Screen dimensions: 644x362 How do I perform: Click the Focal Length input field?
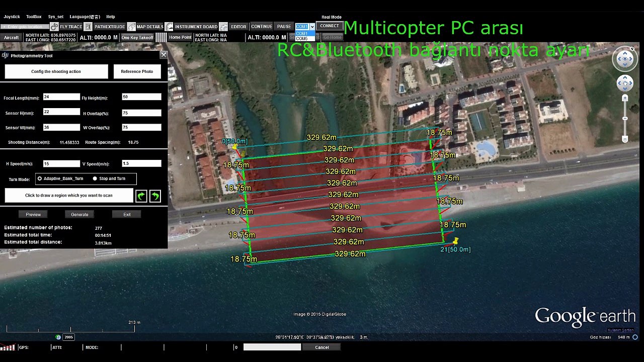click(x=61, y=97)
